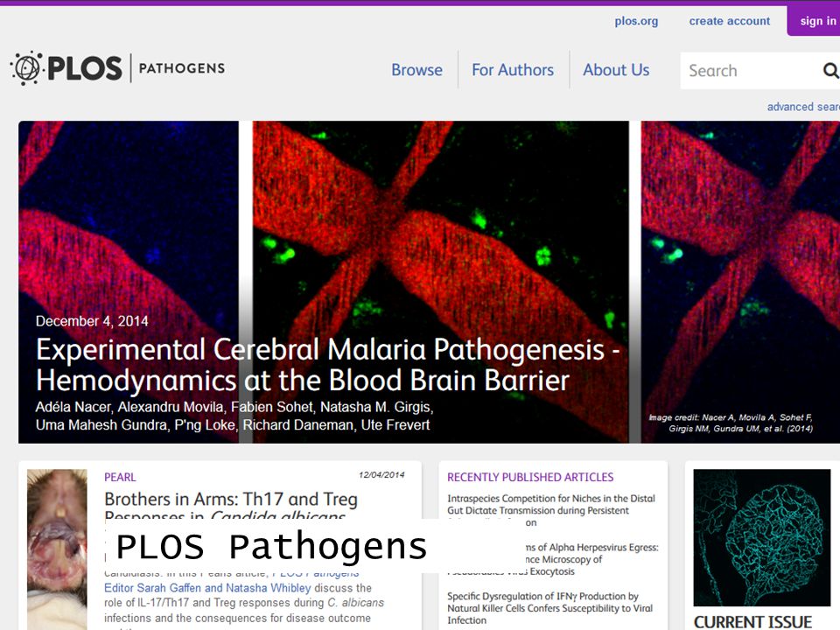Screen dimensions: 840x630
Task: Click the search magnifier icon
Action: tap(830, 70)
